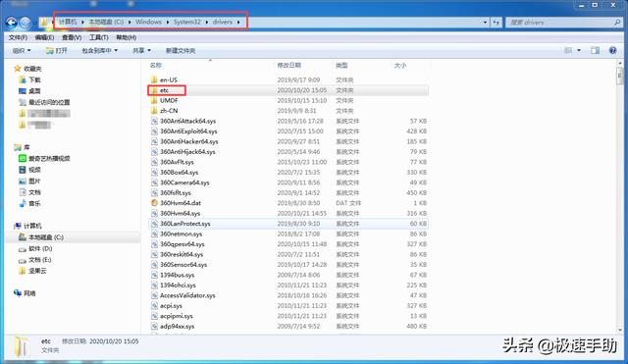The width and height of the screenshot is (628, 364).
Task: Open the 工具(T) menu
Action: point(98,37)
